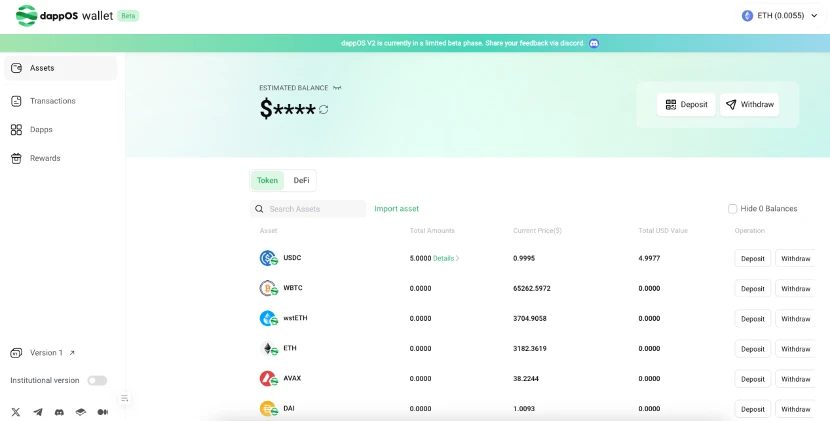The height and width of the screenshot is (422, 830).
Task: Click the Version 1 icon
Action: (16, 353)
